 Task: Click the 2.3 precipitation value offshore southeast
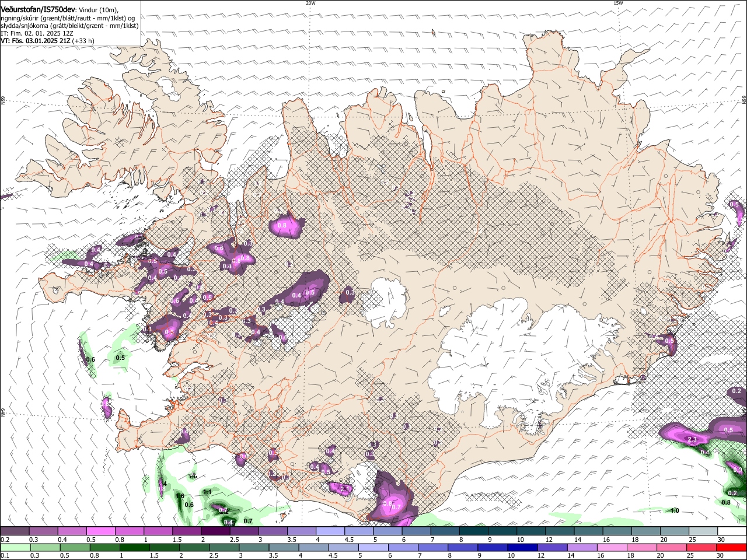[693, 439]
